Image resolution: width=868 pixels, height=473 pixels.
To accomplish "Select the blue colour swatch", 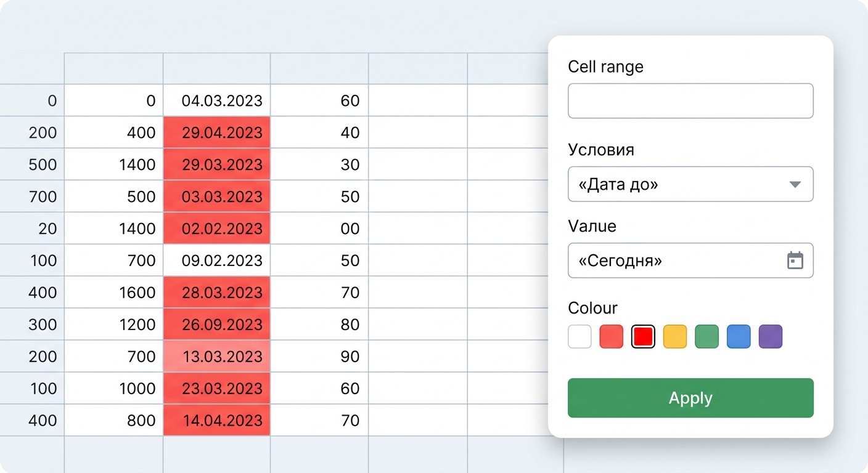I will coord(739,337).
